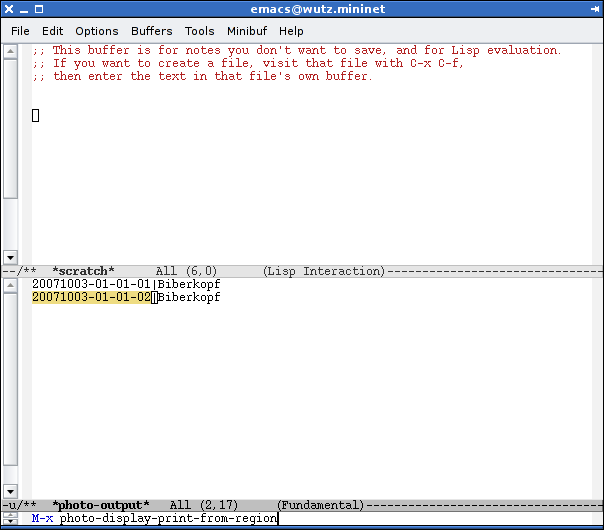Show the Buffers menu list
The height and width of the screenshot is (530, 604).
coord(152,31)
